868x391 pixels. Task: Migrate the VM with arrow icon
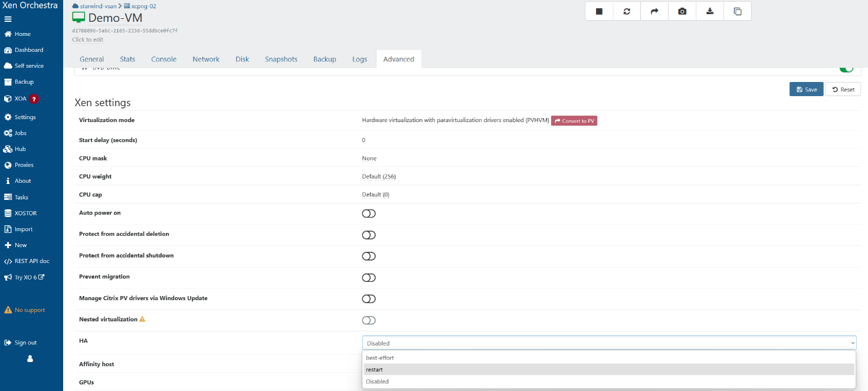click(x=654, y=11)
